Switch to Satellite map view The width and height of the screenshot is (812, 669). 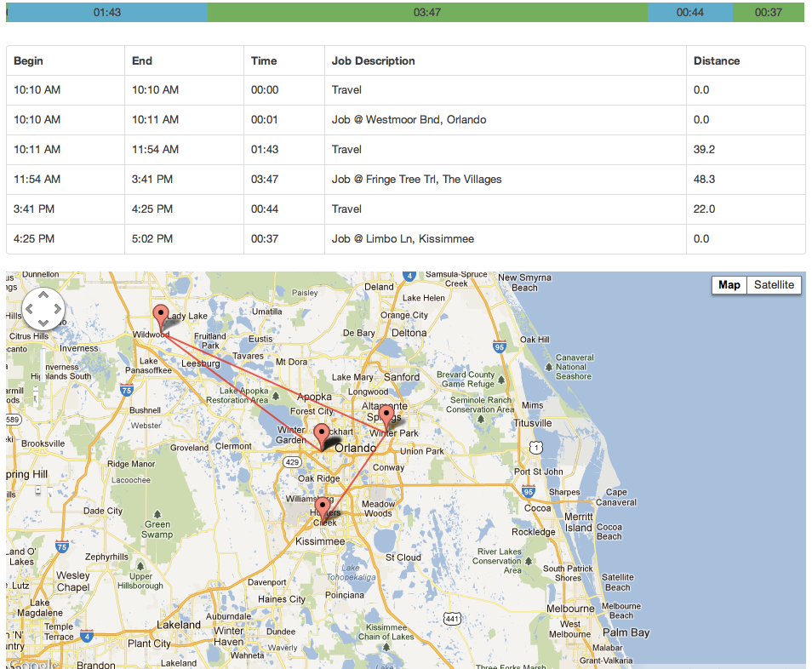pyautogui.click(x=774, y=285)
